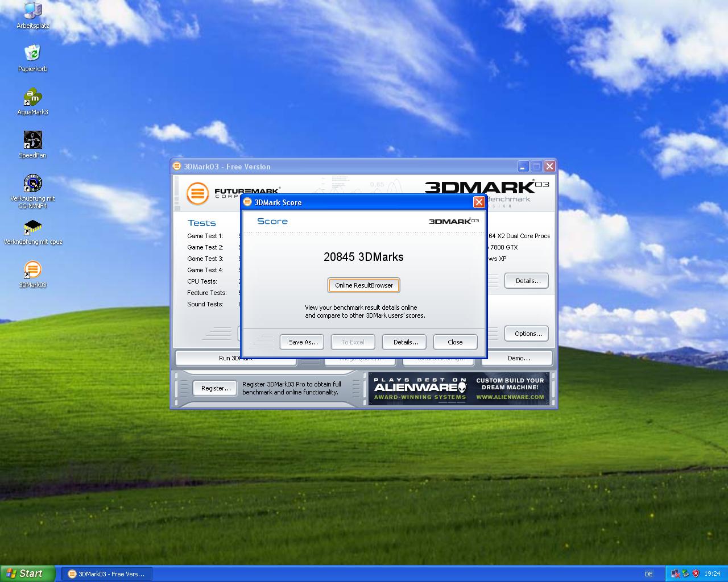Click the 3DMark Score dialog title icon
Screen dimensions: 728x582
(247, 202)
